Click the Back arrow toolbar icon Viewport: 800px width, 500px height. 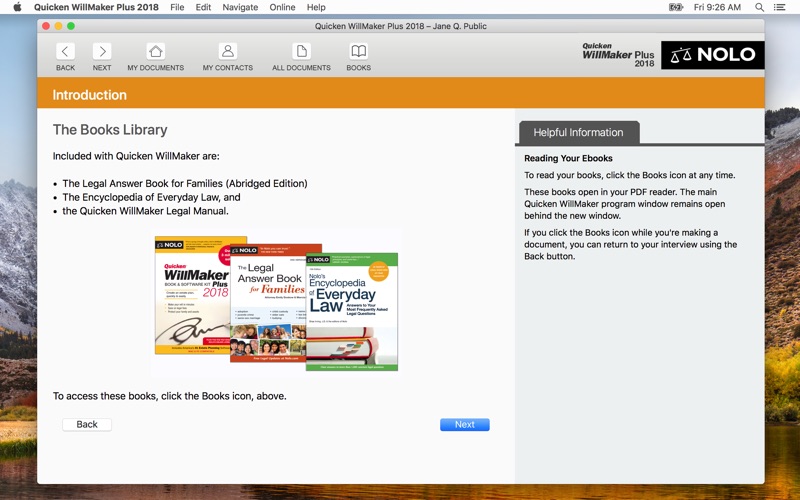coord(65,52)
